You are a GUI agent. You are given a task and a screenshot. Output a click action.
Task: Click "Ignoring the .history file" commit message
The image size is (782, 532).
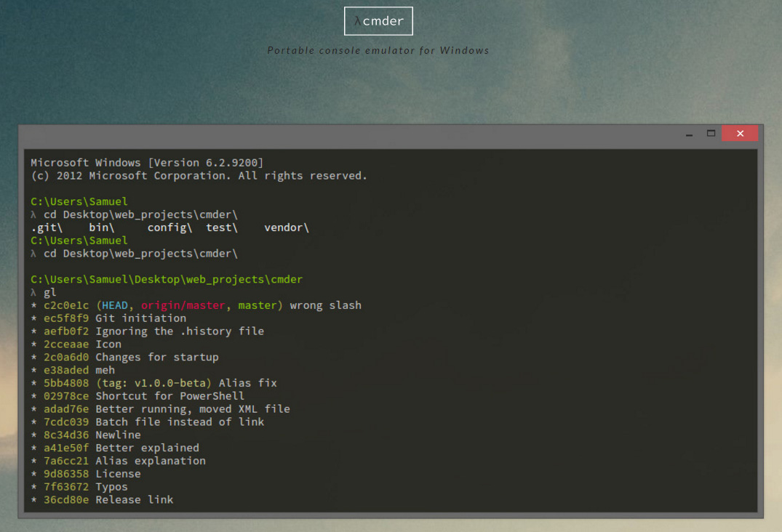point(180,331)
